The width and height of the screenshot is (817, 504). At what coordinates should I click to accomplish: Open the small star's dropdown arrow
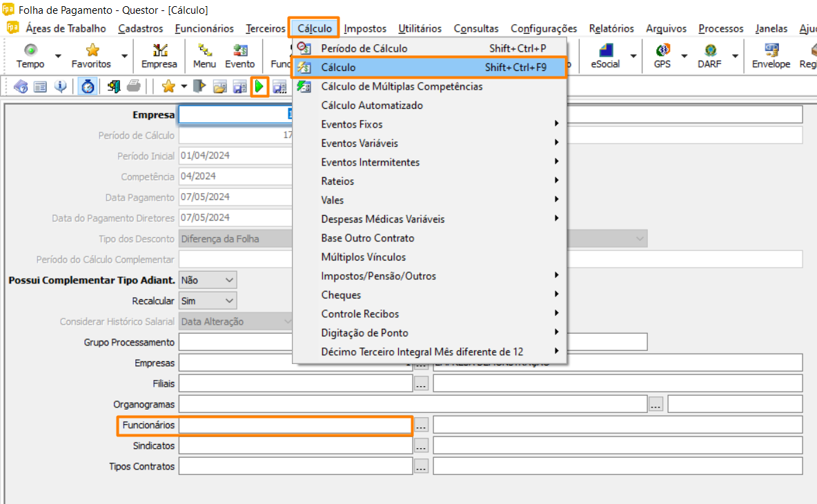pos(184,86)
